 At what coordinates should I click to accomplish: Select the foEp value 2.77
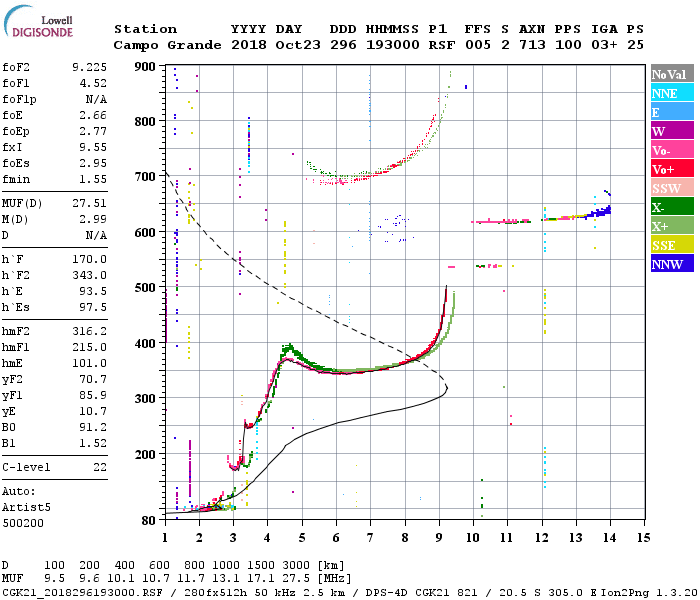click(93, 131)
